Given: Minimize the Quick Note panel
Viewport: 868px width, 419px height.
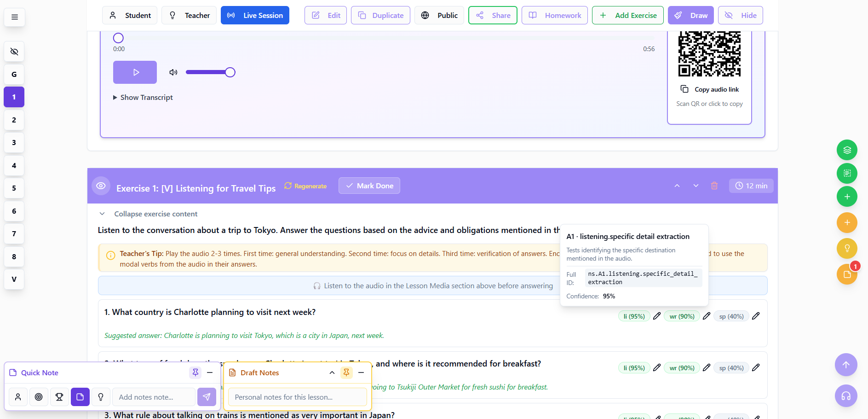Looking at the screenshot, I should point(210,372).
